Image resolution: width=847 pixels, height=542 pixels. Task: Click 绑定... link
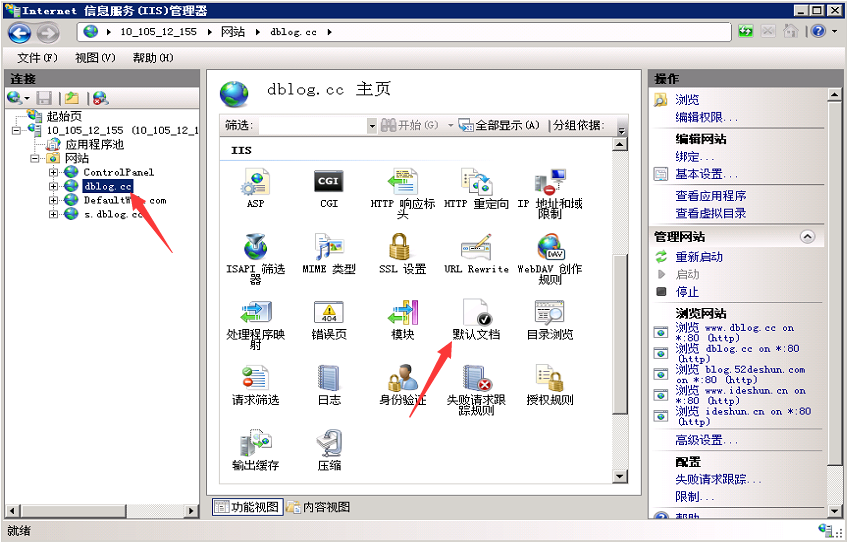[x=694, y=157]
